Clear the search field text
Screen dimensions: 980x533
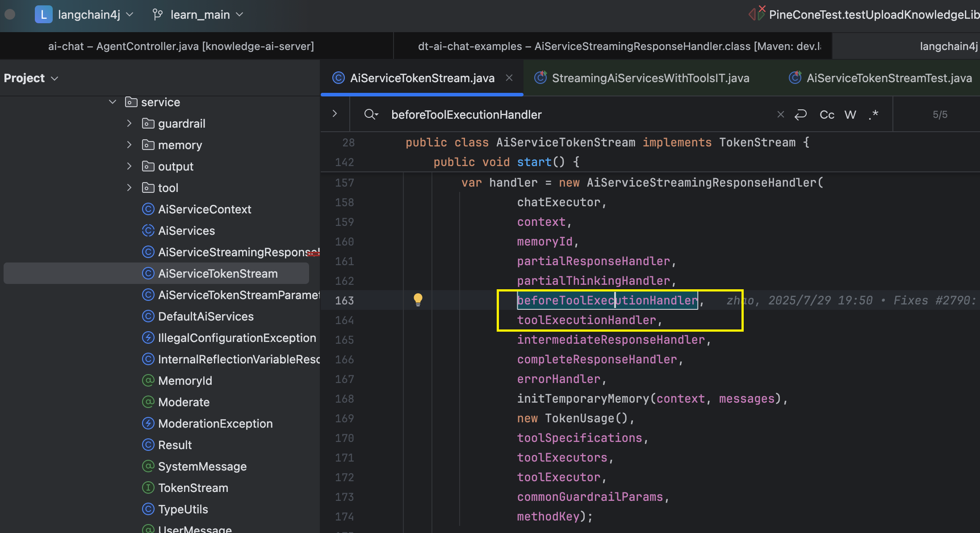(x=781, y=115)
